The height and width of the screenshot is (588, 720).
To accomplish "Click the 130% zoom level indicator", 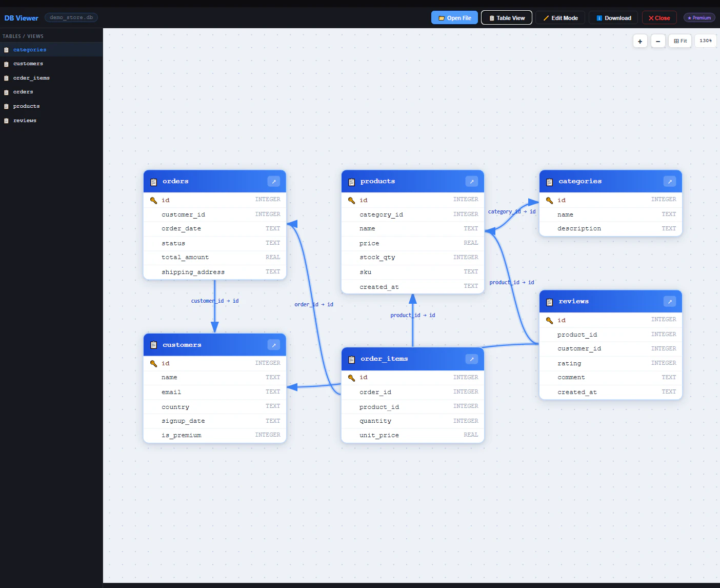I will pyautogui.click(x=705, y=41).
